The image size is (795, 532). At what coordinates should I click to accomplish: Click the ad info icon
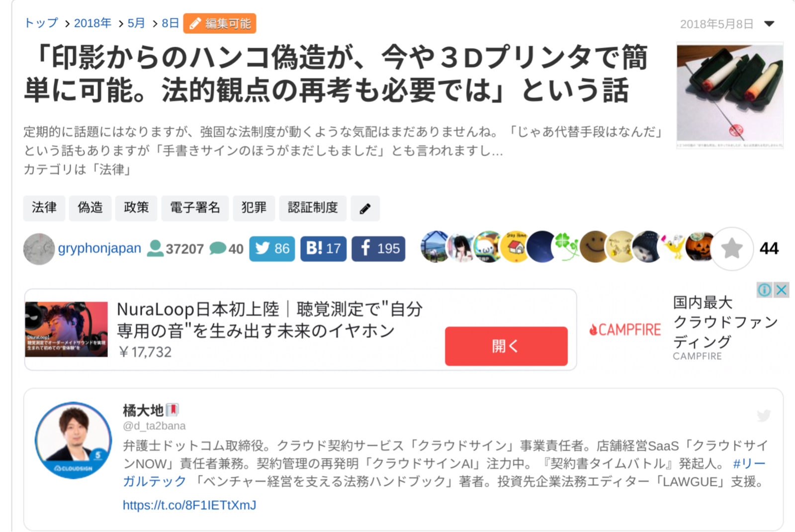coord(764,290)
